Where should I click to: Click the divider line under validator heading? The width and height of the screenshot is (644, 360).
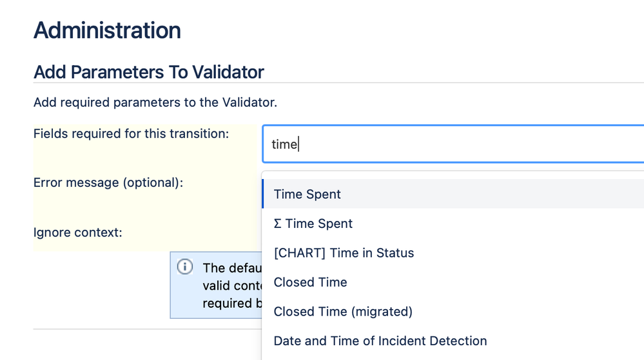tap(338, 83)
